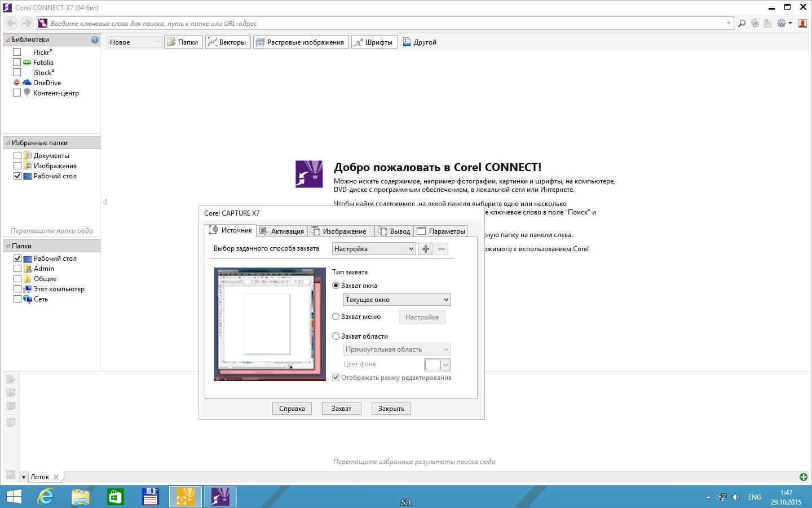Switch to the Активация tab
The height and width of the screenshot is (508, 812).
[x=281, y=231]
